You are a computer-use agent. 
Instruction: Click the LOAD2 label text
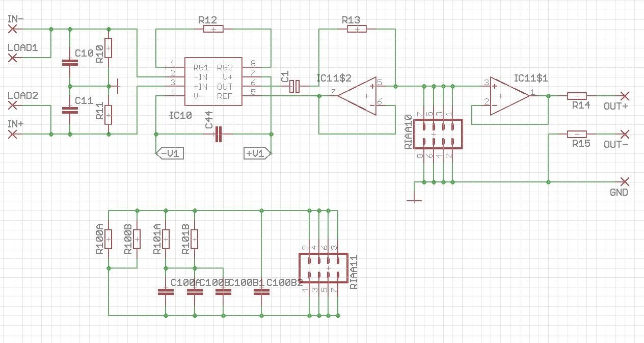click(23, 96)
